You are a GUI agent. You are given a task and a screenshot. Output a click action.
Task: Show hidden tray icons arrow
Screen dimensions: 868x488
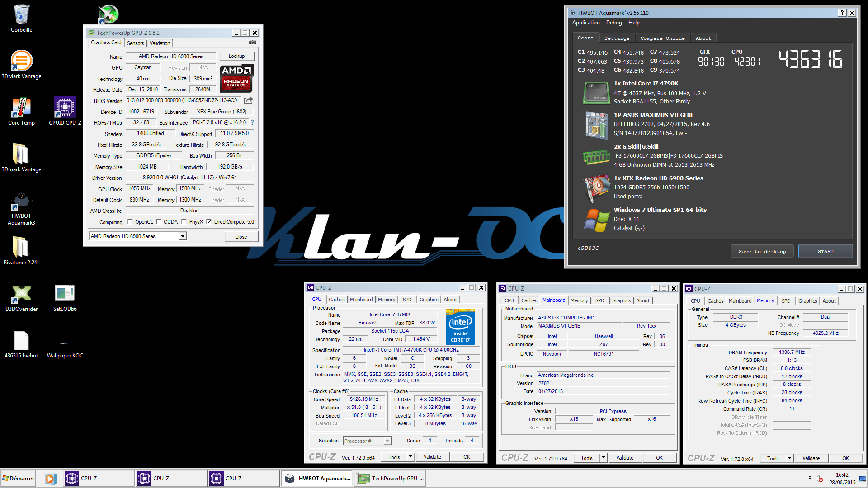[810, 478]
